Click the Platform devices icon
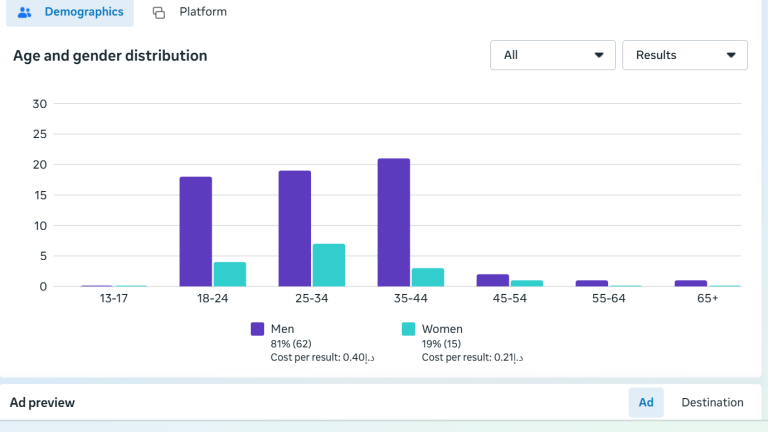Image resolution: width=768 pixels, height=432 pixels. coord(159,13)
